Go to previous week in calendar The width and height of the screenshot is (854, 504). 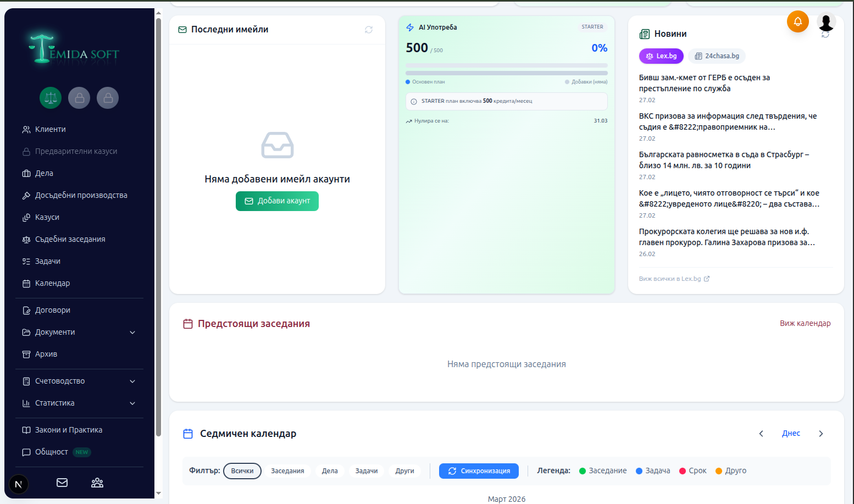click(761, 434)
